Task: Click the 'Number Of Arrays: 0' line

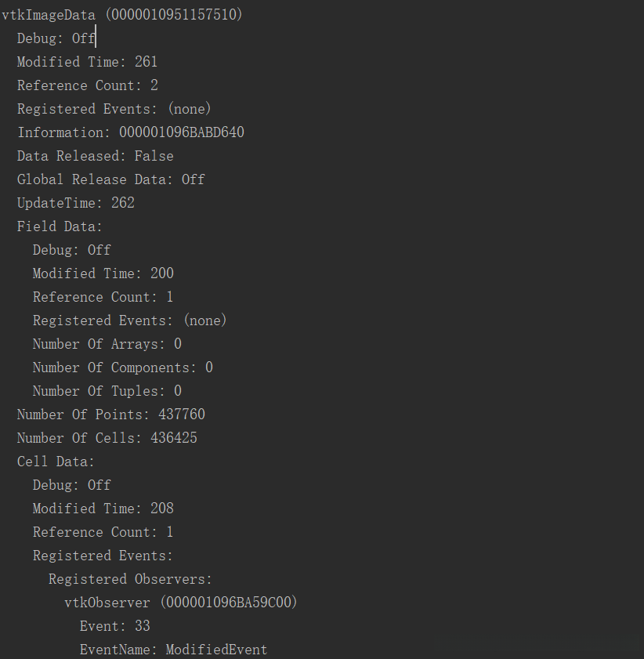Action: click(x=107, y=344)
